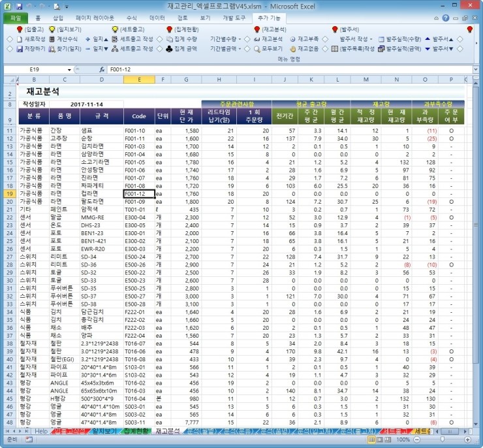
Task: Click the 집계 수량 icon
Action: 170,39
